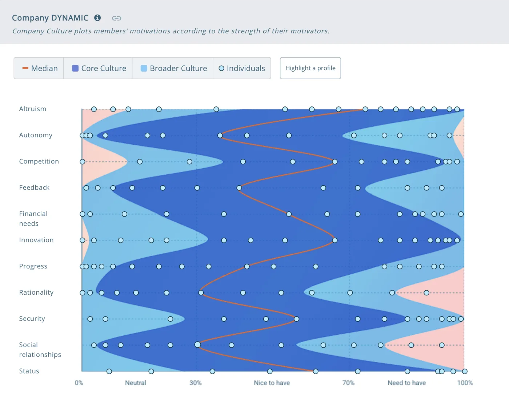
Task: Click the Progress row label
Action: tap(33, 266)
